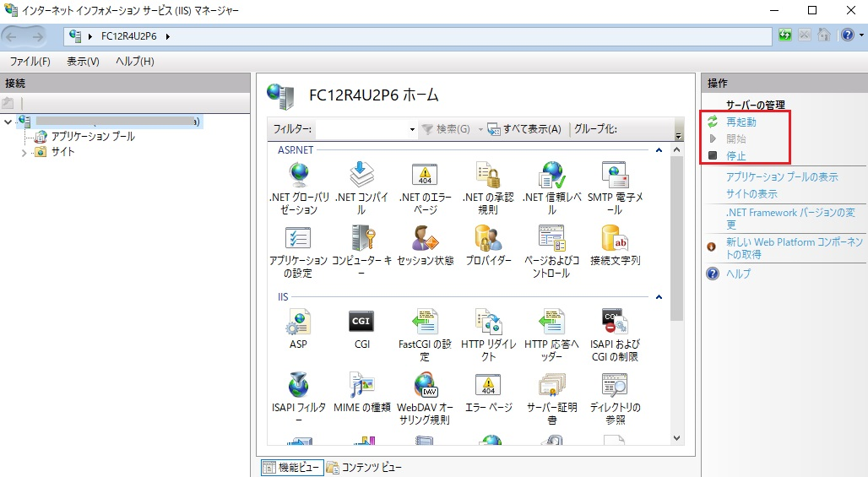The width and height of the screenshot is (868, 477).
Task: Switch to 機能ビュー tab
Action: click(292, 468)
